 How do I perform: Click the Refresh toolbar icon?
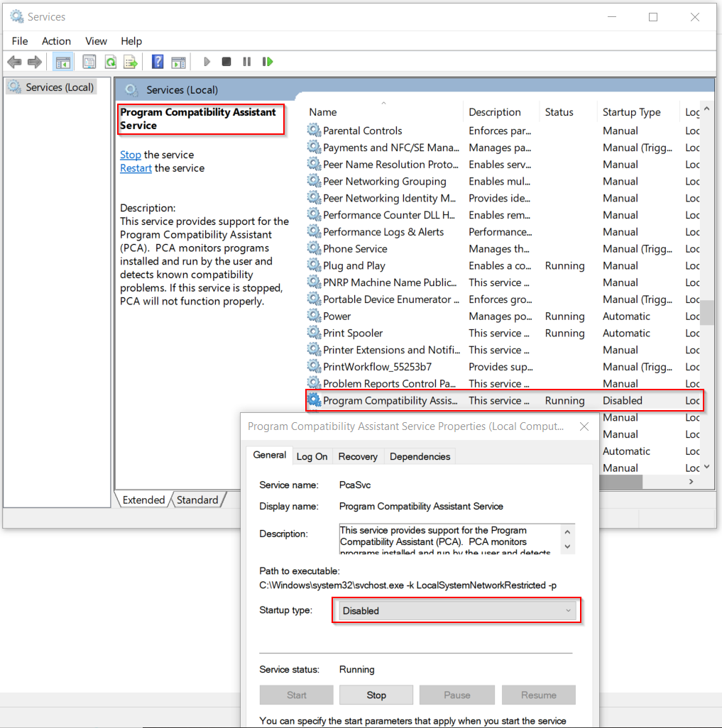coord(110,62)
